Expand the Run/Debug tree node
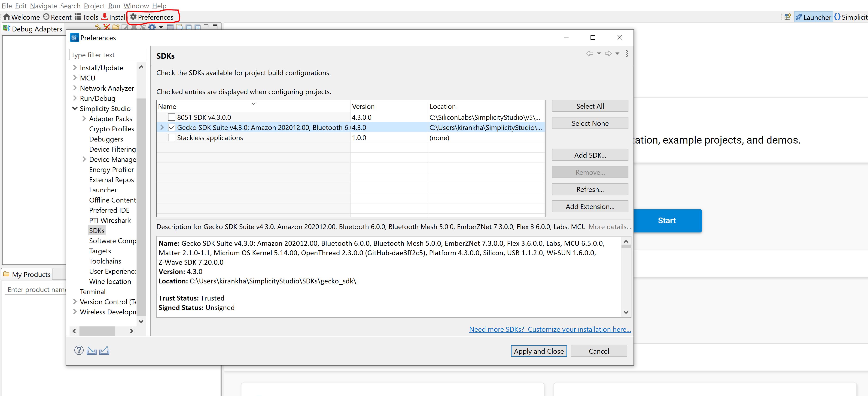Viewport: 868px width, 396px height. tap(75, 98)
